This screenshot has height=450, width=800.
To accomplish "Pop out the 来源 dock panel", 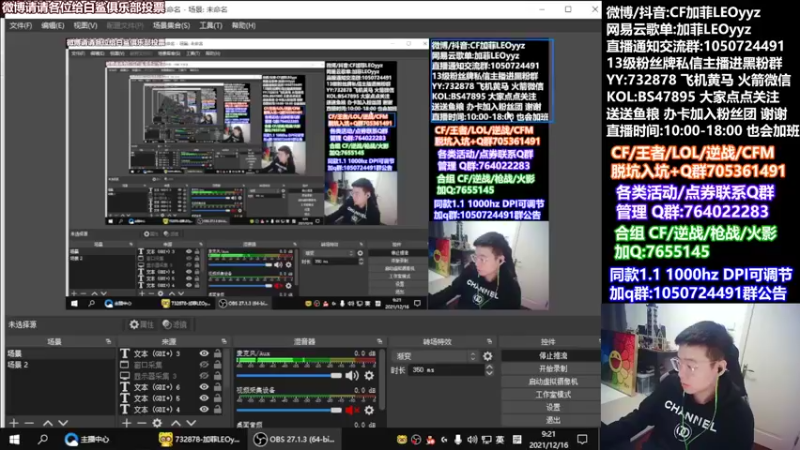I will [223, 341].
